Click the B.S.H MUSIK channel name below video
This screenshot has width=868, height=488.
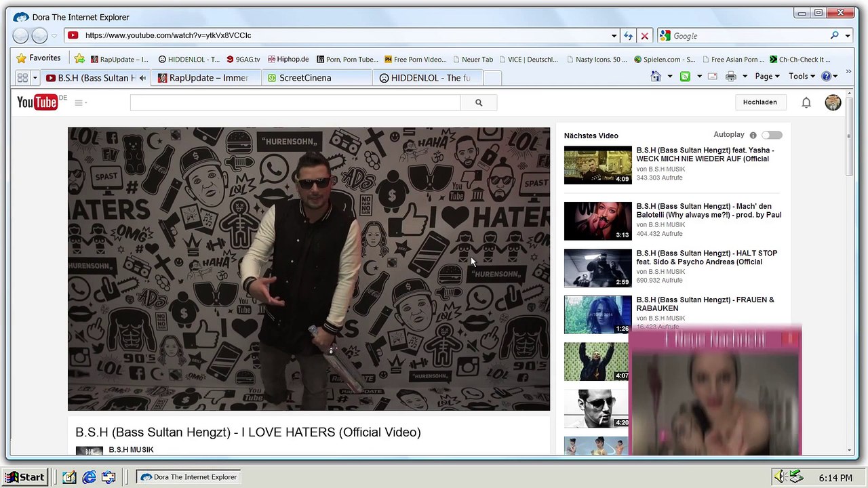131,449
